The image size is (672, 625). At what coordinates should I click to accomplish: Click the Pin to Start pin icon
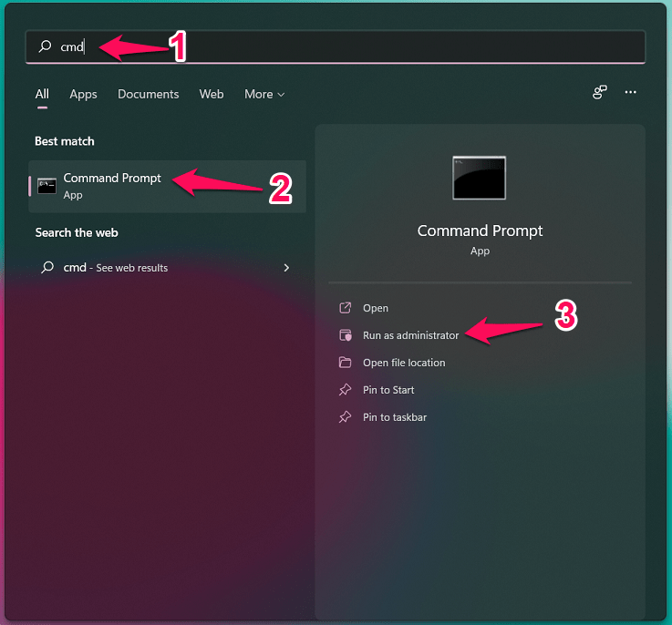coord(345,390)
